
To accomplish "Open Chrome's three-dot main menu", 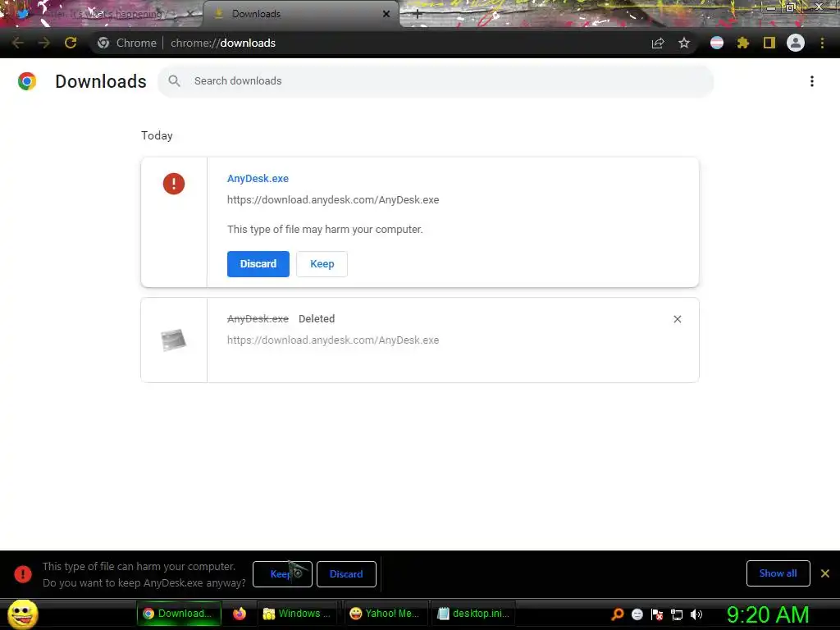I will tap(822, 43).
